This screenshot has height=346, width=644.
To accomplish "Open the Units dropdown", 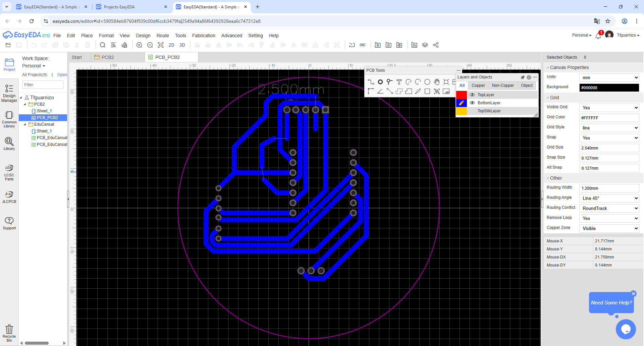I will click(609, 77).
